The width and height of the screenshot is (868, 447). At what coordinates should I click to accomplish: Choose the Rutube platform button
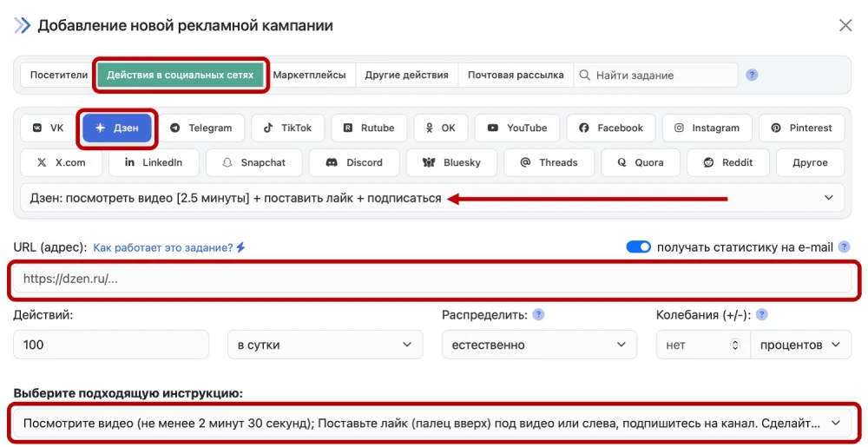click(x=369, y=128)
